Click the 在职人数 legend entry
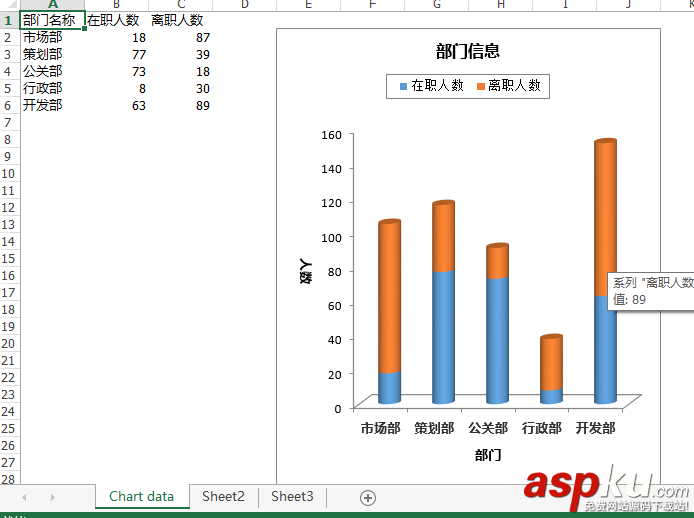The height and width of the screenshot is (518, 694). (432, 85)
